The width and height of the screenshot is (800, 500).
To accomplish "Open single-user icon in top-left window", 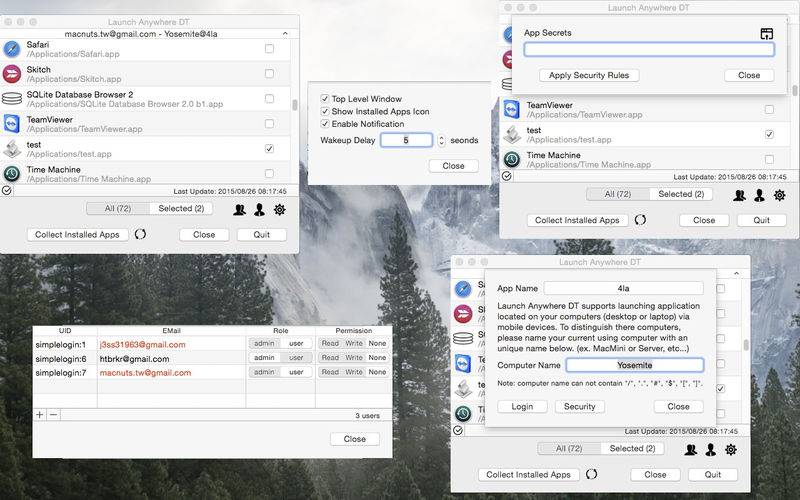I will [259, 209].
